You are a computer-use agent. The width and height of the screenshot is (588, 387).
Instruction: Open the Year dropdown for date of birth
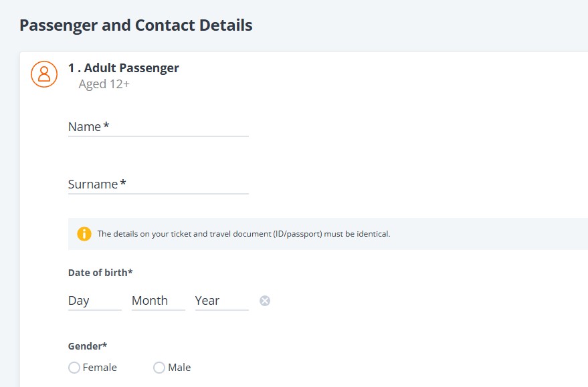tap(222, 301)
